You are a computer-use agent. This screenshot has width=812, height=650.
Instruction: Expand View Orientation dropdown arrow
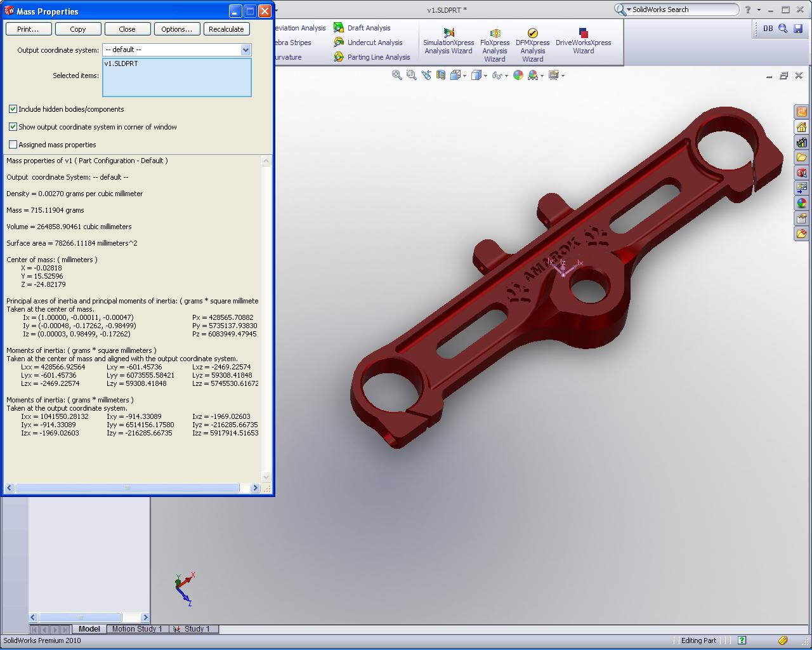pyautogui.click(x=465, y=76)
